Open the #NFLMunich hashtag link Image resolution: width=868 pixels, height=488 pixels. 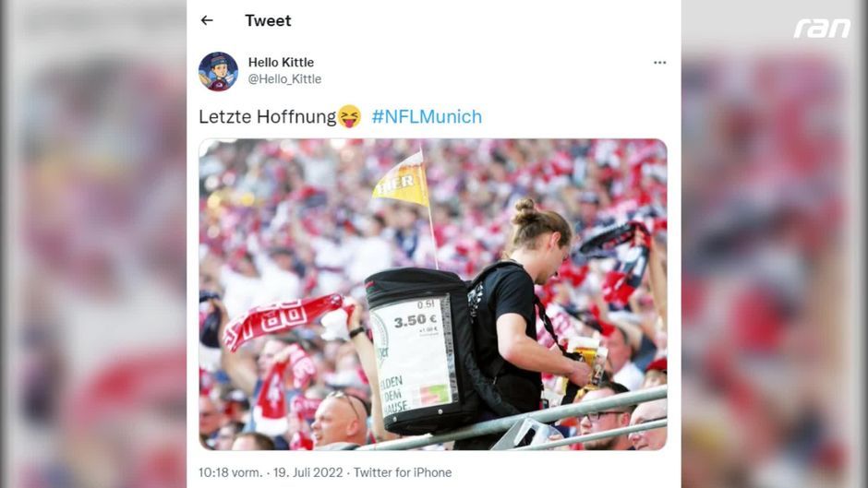427,117
